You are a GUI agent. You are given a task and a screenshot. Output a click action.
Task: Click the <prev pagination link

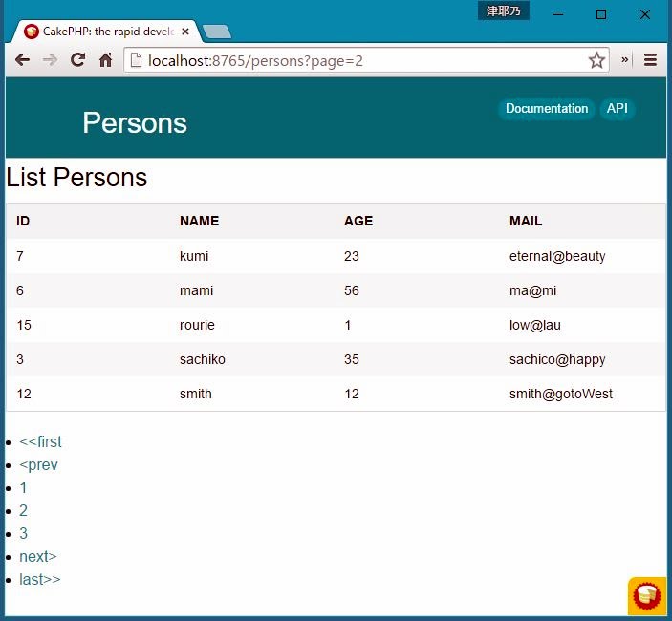point(38,465)
